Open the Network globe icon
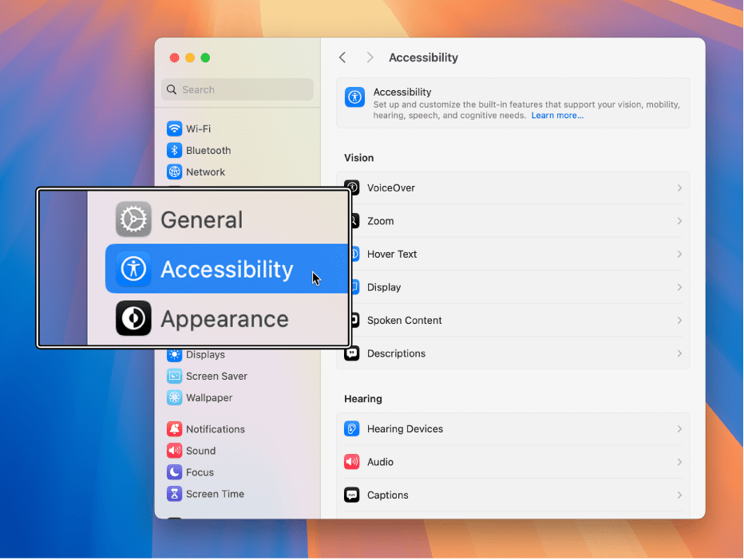744x560 pixels. click(174, 172)
